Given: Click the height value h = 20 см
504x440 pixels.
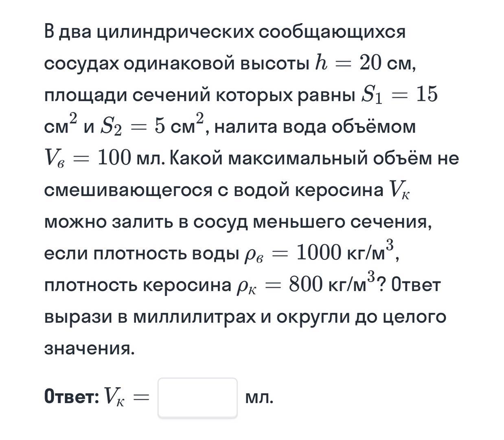Looking at the screenshot, I should click(x=365, y=63).
